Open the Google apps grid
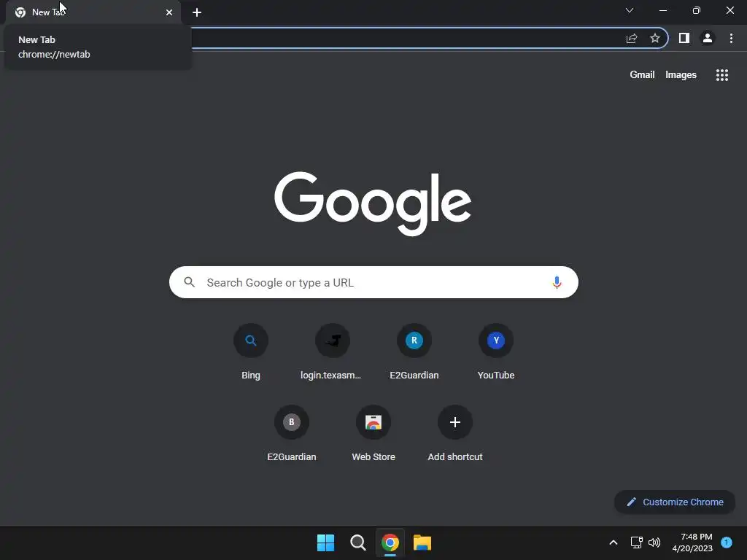 tap(721, 75)
